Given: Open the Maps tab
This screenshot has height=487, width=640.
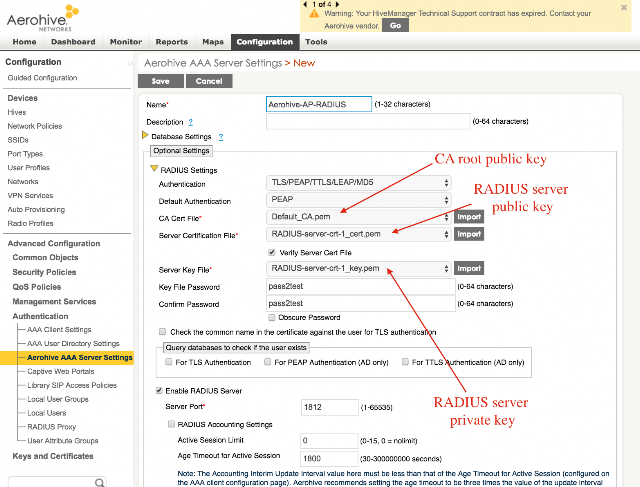Looking at the screenshot, I should point(213,42).
